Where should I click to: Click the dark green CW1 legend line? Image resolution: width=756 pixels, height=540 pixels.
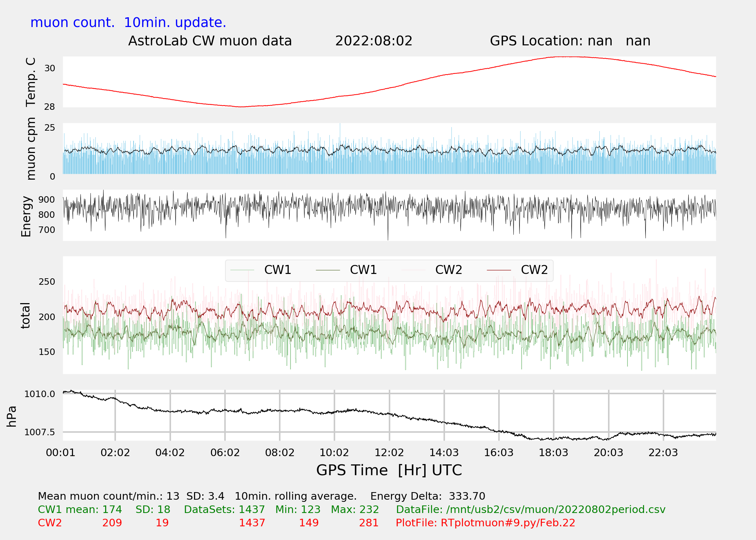[328, 270]
